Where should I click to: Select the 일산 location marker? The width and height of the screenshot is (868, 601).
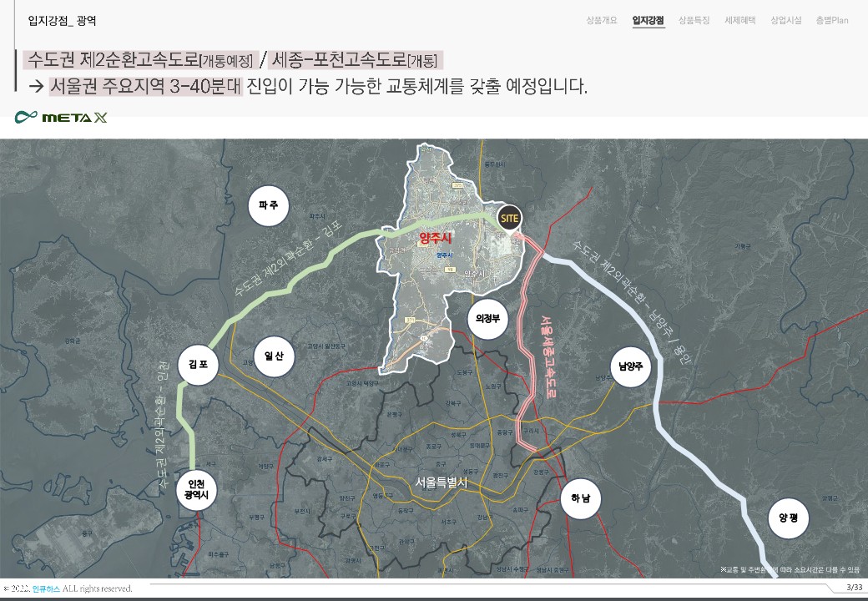274,356
